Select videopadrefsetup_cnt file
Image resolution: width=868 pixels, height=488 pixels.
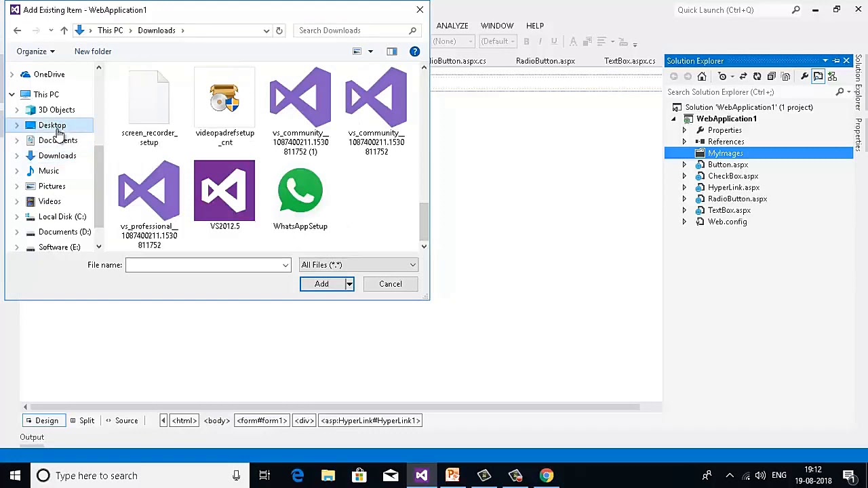(224, 107)
